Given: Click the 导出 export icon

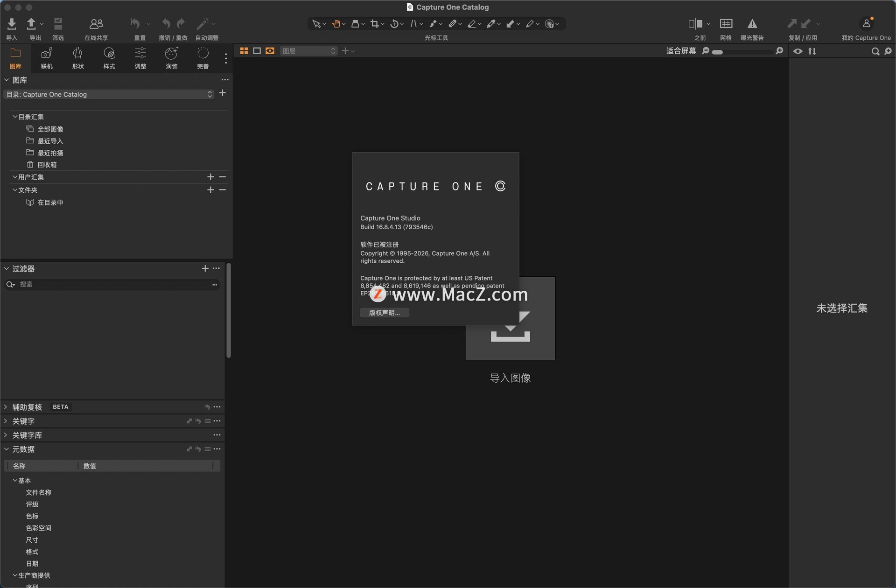Looking at the screenshot, I should [x=31, y=23].
